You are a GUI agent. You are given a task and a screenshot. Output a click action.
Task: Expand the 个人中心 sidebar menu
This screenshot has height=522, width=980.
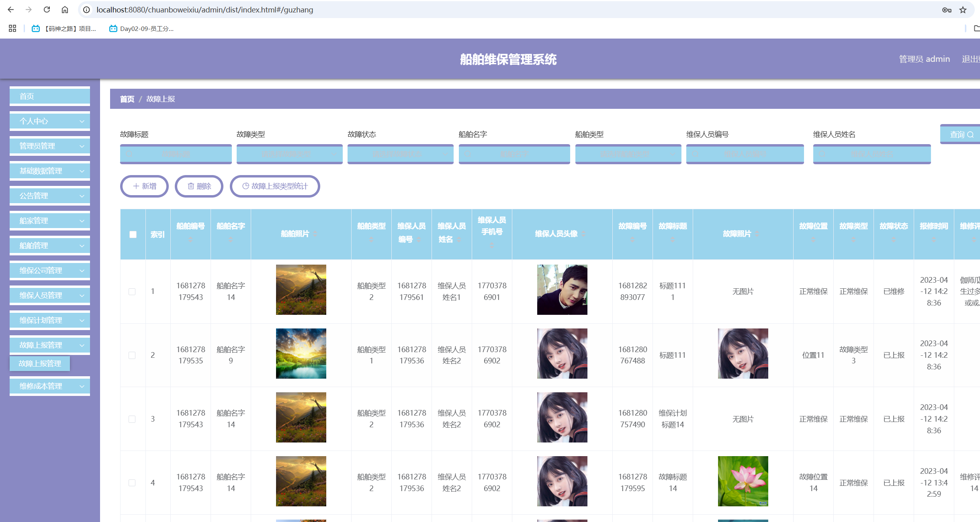click(x=50, y=121)
